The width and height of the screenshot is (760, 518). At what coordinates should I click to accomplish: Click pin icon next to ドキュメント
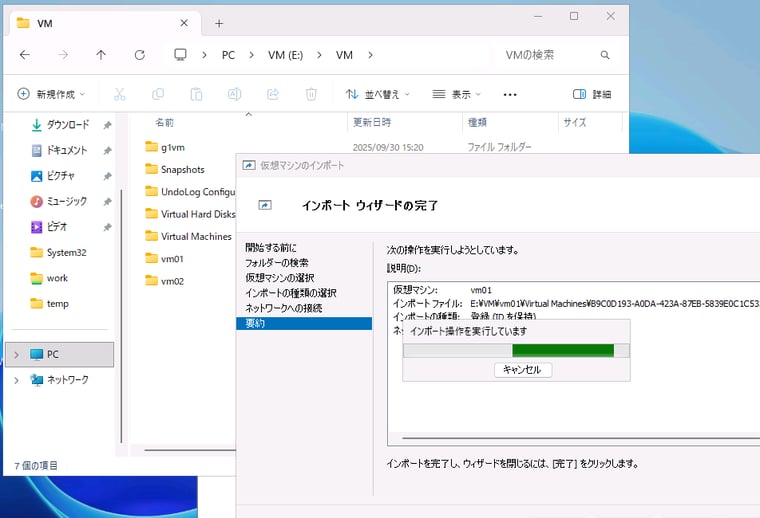[107, 151]
